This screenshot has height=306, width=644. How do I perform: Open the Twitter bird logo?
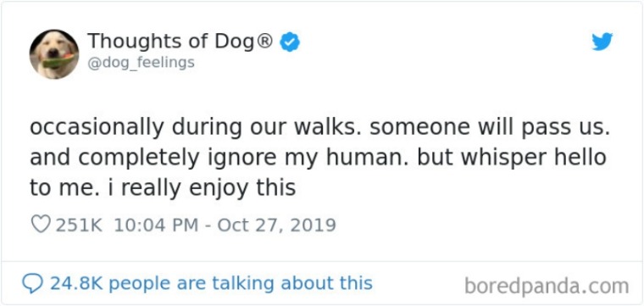coord(602,42)
